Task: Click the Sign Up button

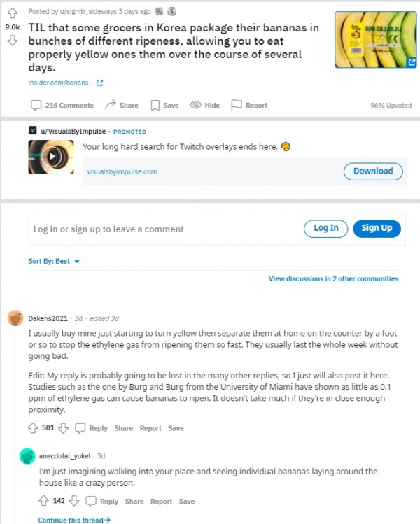Action: pos(377,229)
